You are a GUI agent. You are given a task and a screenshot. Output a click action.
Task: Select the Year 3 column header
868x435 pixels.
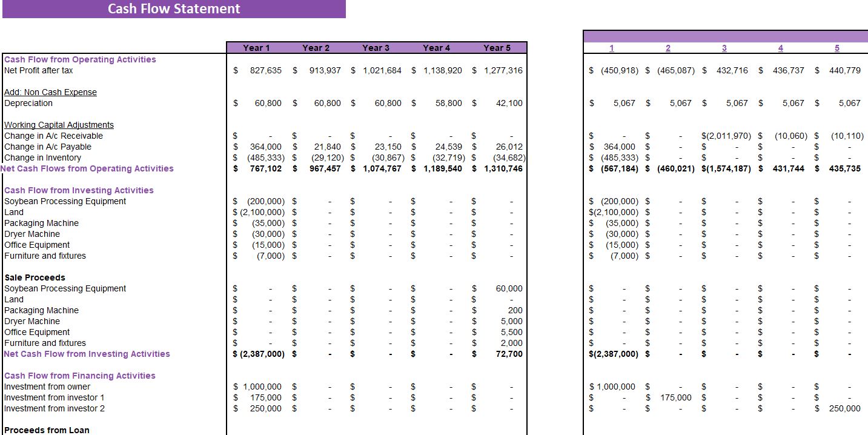pos(376,48)
